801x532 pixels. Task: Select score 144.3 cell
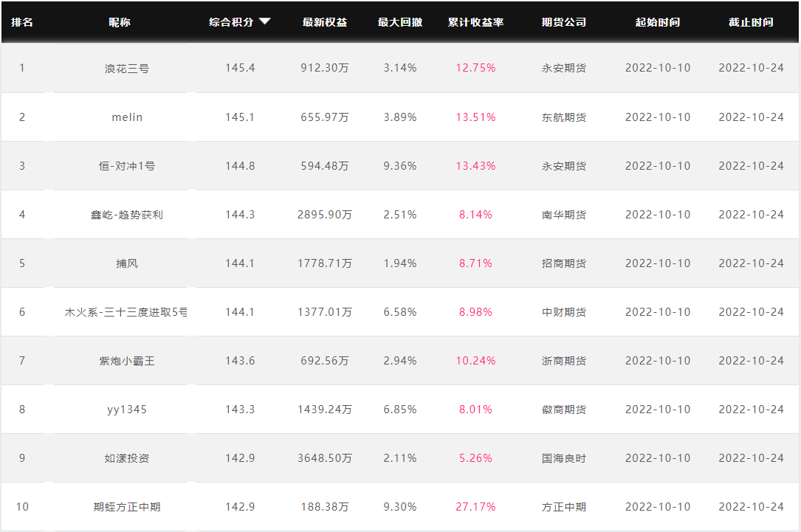240,215
